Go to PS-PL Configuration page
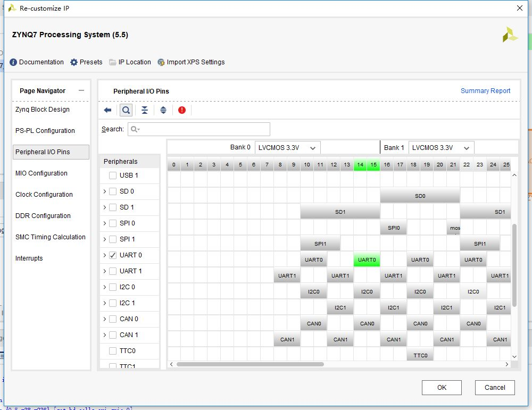The width and height of the screenshot is (532, 410). (x=45, y=131)
